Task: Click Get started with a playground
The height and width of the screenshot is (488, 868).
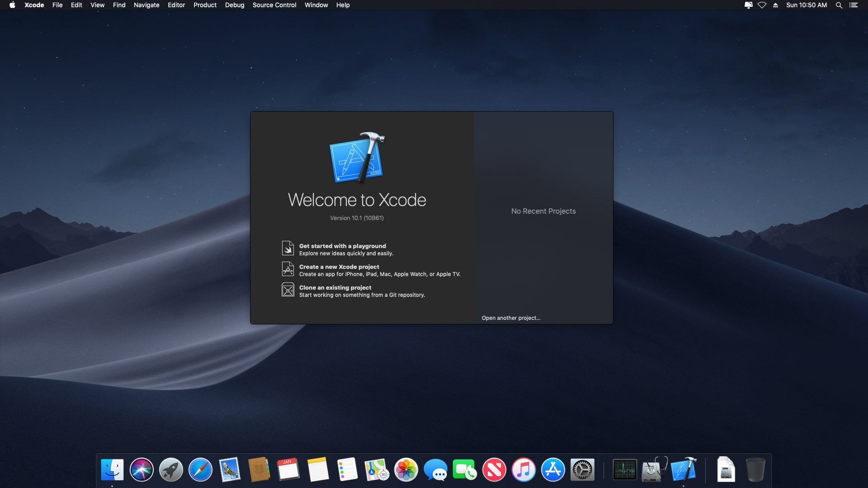Action: (x=343, y=249)
